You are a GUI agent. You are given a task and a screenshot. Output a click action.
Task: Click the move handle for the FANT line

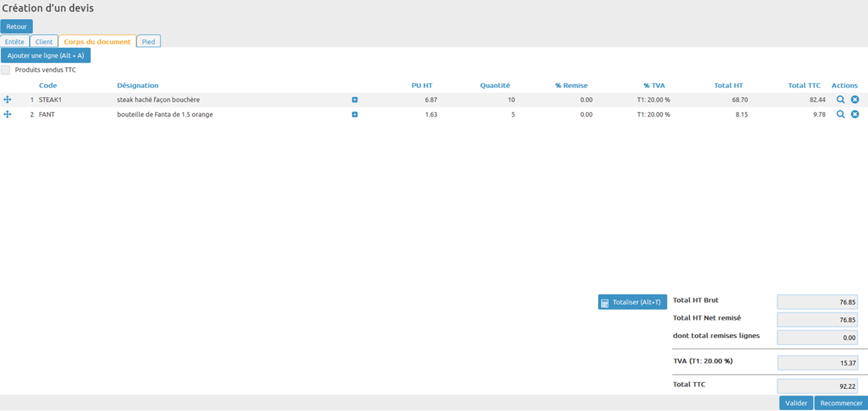[8, 115]
